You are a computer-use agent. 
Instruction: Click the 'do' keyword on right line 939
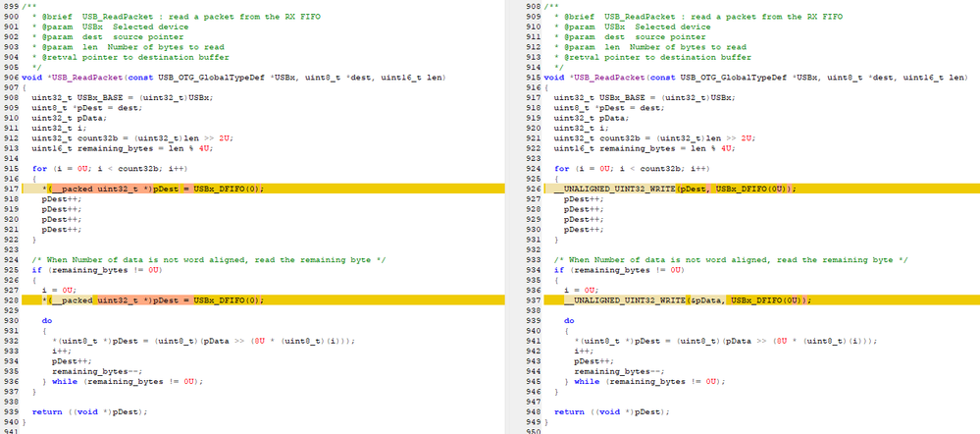coord(569,320)
